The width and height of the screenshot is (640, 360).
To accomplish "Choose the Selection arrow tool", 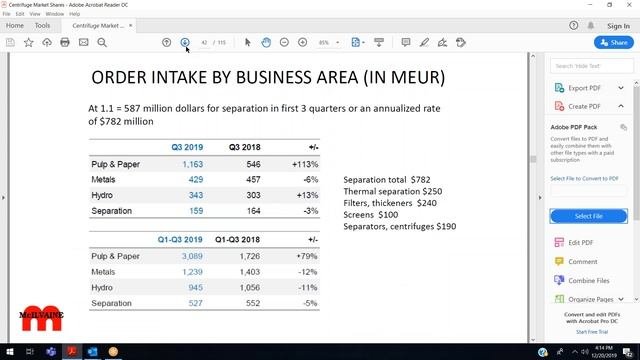I will point(247,42).
